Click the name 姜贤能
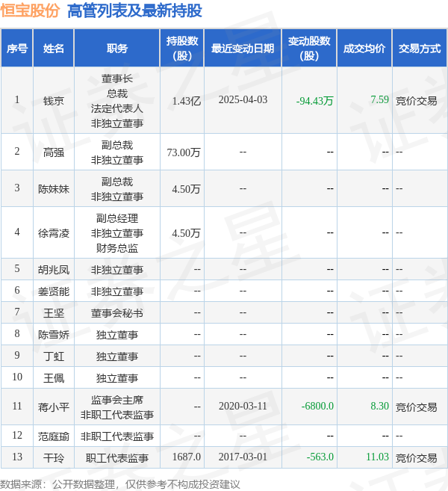Screen dimensions: 448x491 (54, 291)
